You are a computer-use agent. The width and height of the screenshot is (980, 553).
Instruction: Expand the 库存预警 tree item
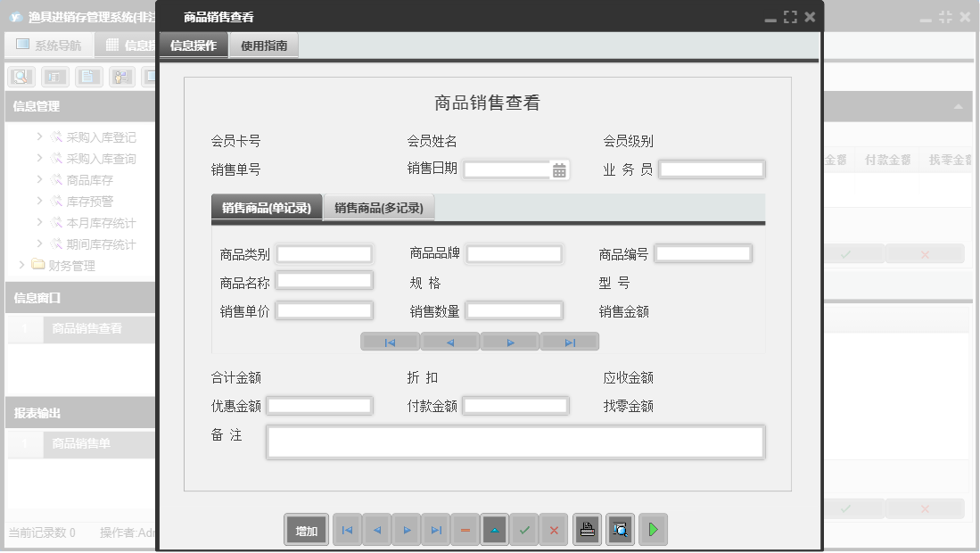pos(37,201)
